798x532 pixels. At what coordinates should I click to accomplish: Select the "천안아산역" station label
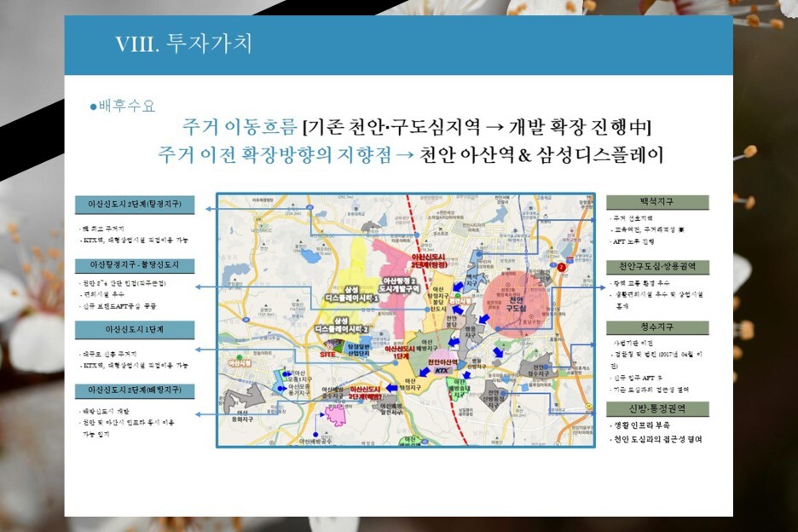(x=442, y=362)
